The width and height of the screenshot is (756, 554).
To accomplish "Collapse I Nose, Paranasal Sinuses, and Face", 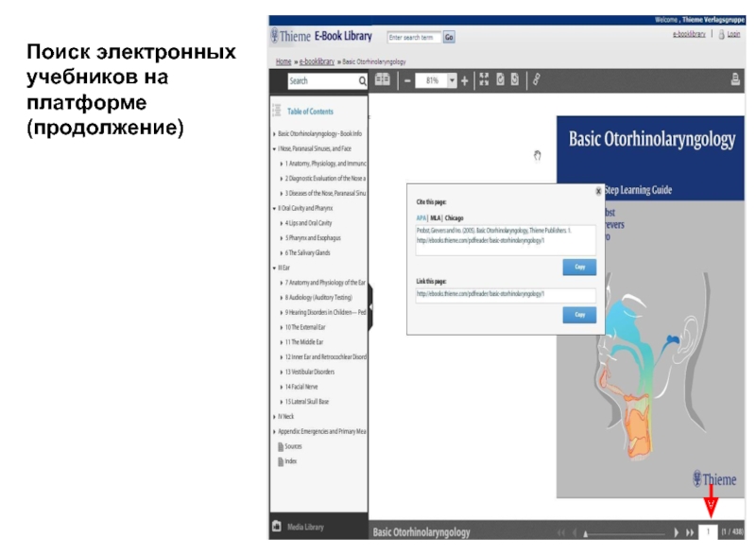I will (274, 148).
